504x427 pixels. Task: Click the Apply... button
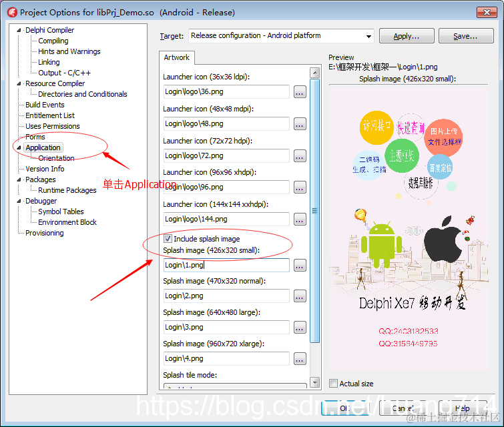click(x=407, y=36)
